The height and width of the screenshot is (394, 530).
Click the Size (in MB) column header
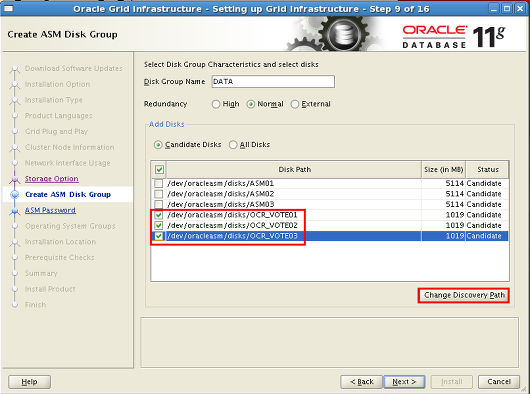(x=443, y=170)
